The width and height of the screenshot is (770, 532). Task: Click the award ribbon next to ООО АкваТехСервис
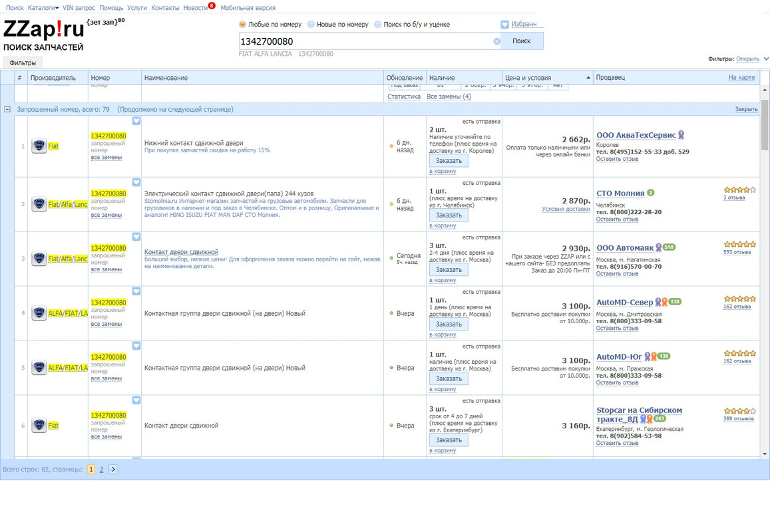pyautogui.click(x=681, y=135)
